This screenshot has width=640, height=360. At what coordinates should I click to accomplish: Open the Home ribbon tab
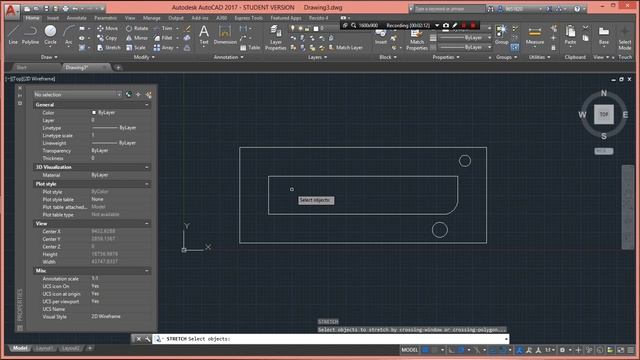coord(32,18)
